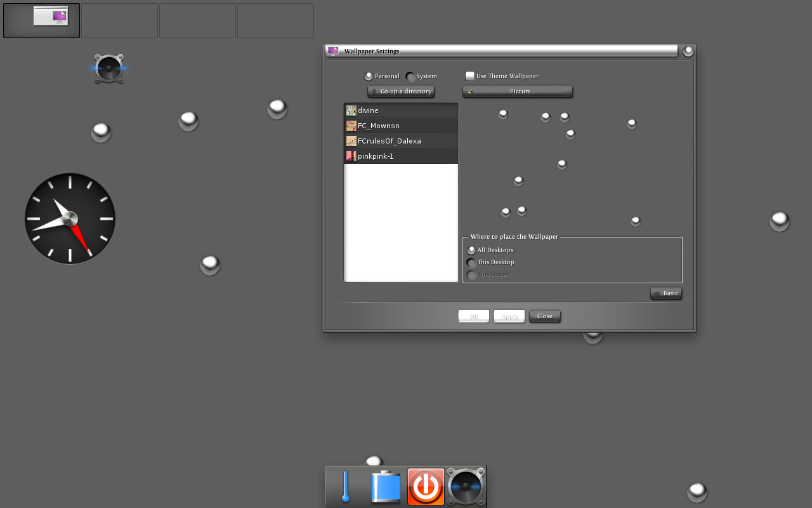Click Wallpaper Settings title bar icon
812x508 pixels.
pos(333,51)
